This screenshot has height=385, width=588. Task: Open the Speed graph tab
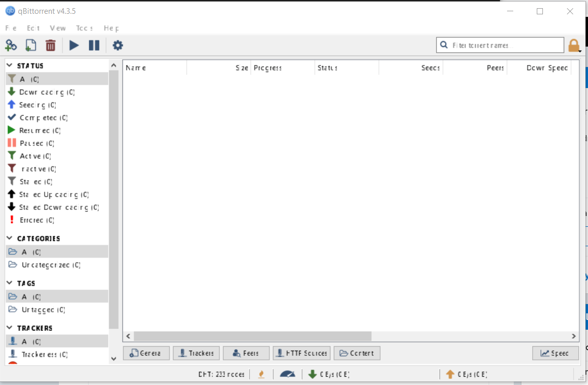click(x=555, y=353)
